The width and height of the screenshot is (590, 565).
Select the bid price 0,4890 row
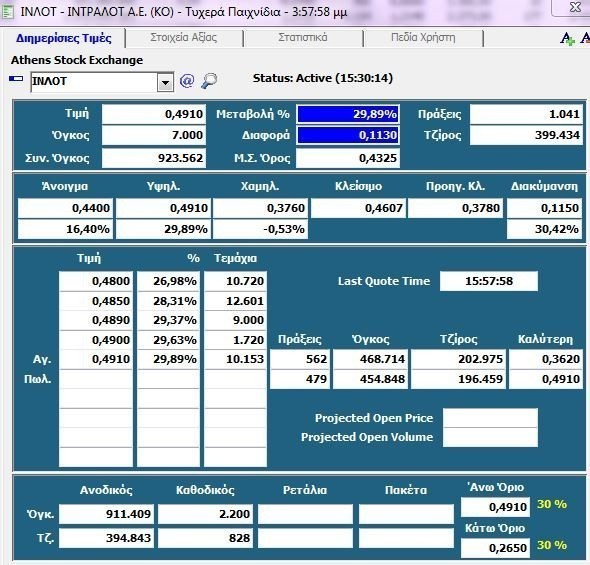tap(96, 320)
